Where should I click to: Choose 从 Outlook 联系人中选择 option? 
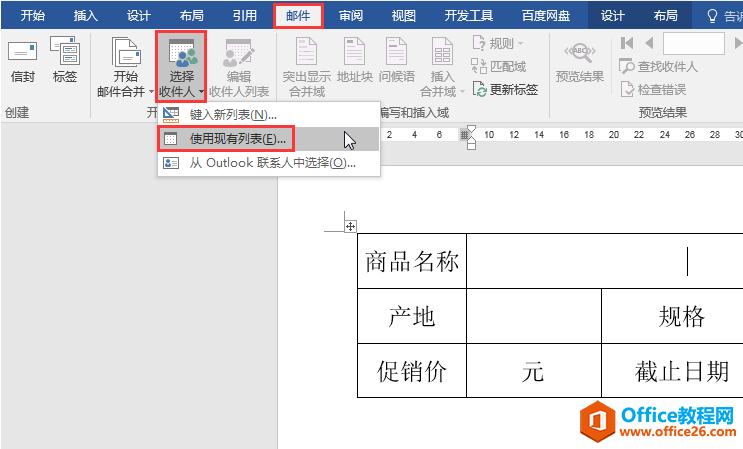272,162
